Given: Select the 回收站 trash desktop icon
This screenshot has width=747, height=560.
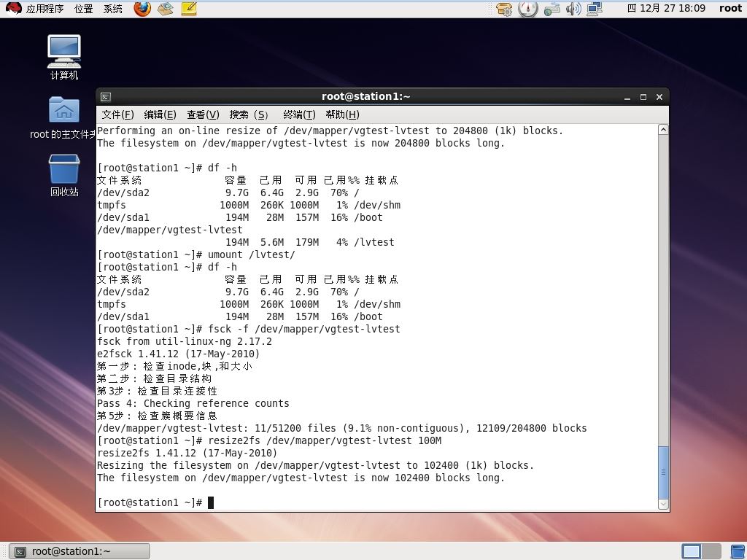Looking at the screenshot, I should (x=64, y=175).
